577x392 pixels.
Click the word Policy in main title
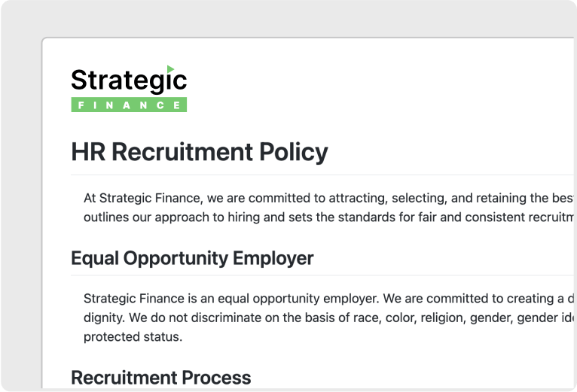[x=293, y=152]
